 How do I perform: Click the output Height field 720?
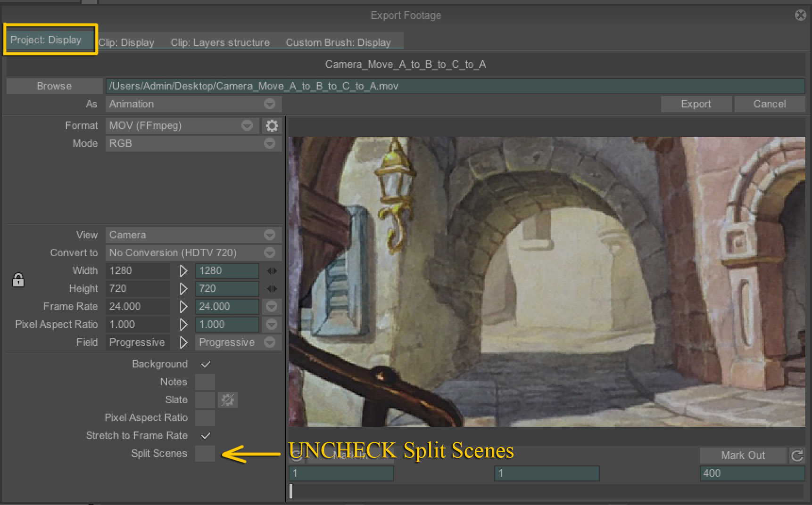(227, 289)
